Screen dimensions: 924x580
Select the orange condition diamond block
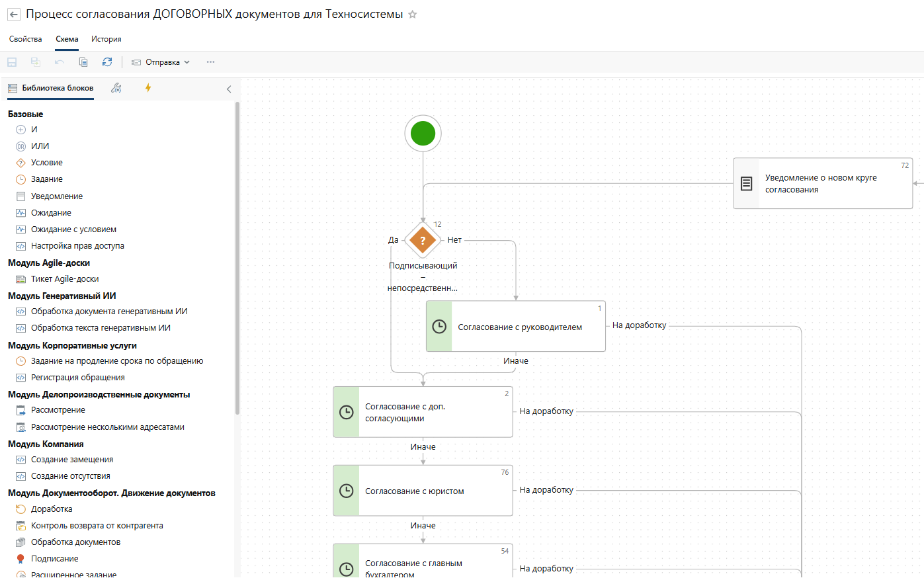[423, 240]
